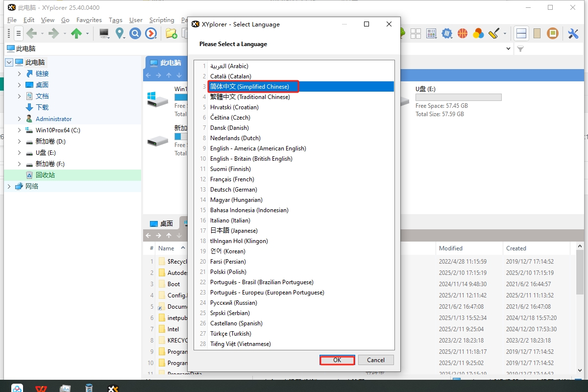
Task: Select 简体中文 (Simplified Chinese) language
Action: (301, 86)
